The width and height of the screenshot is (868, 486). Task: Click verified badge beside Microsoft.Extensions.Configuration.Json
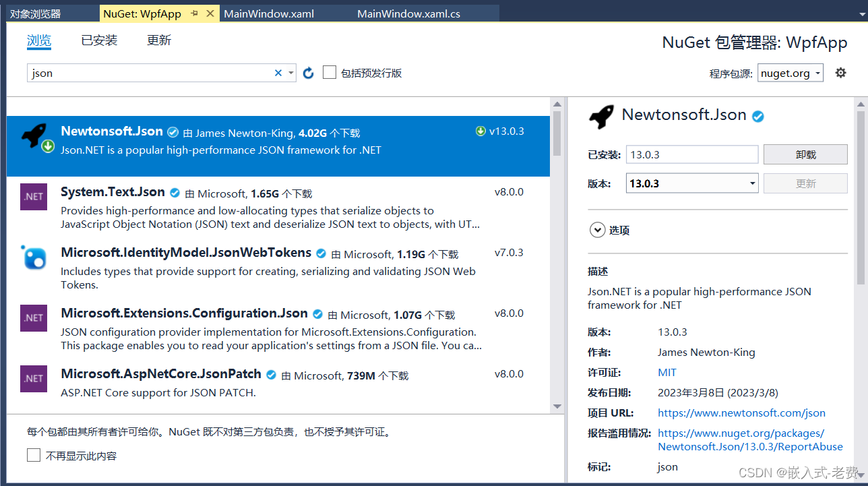point(318,314)
